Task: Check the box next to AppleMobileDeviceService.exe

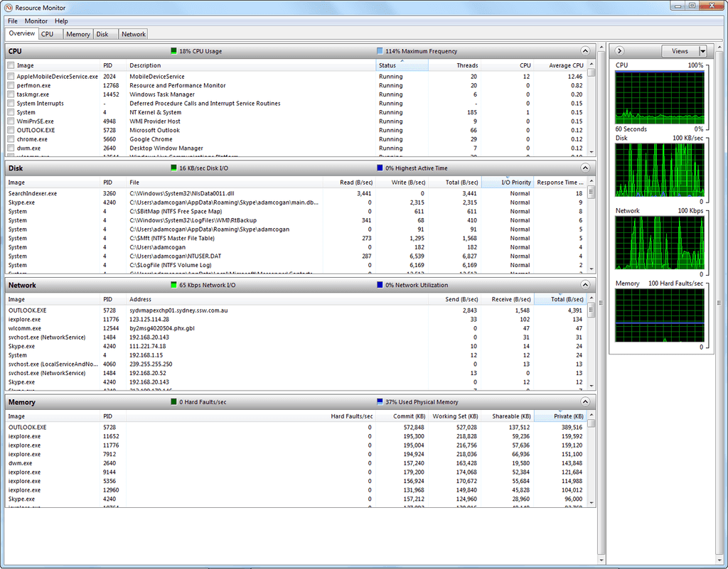Action: point(10,76)
